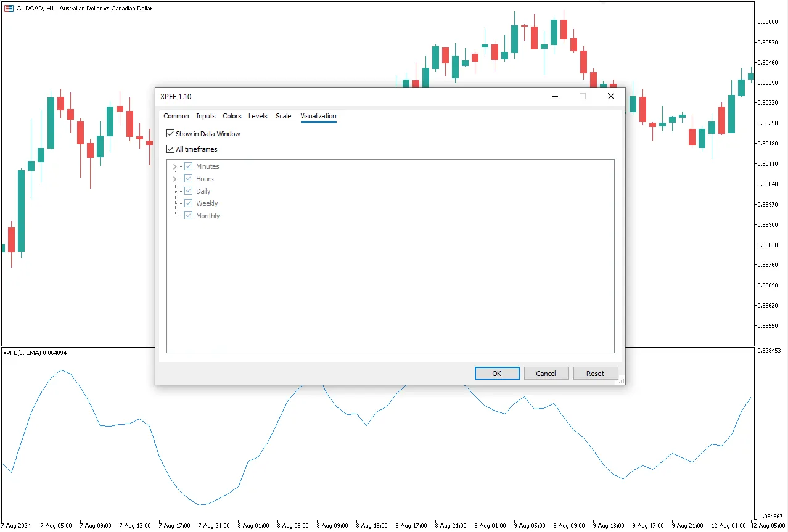The width and height of the screenshot is (788, 532).
Task: Uncheck Show in Data Window
Action: tap(171, 134)
